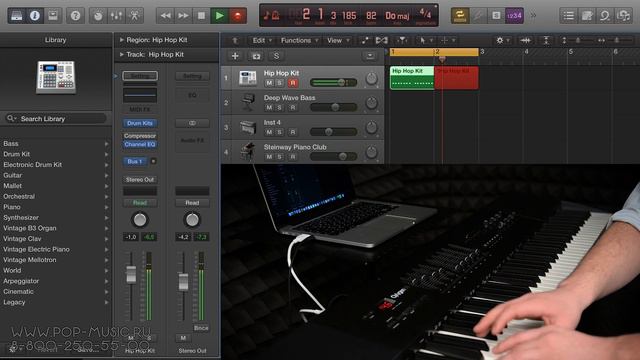Open the Channel EQ plug-in slot
Screen dimensions: 640x360
(x=140, y=144)
